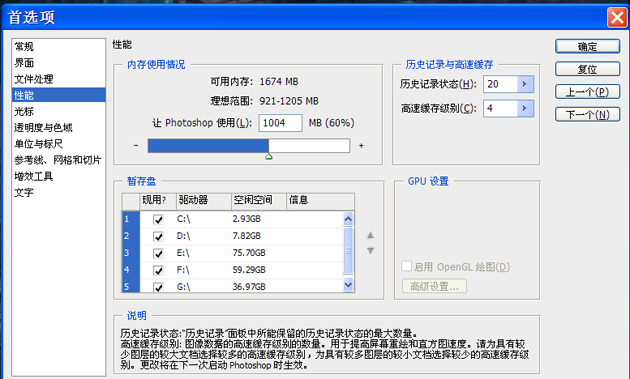Toggle scratch disk checkbox for E:\

coord(158,253)
